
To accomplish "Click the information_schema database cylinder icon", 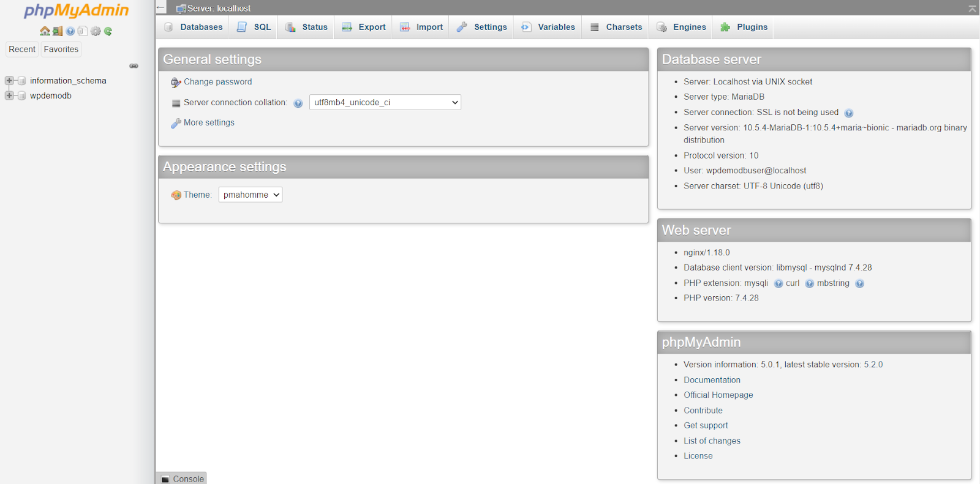I will click(21, 81).
